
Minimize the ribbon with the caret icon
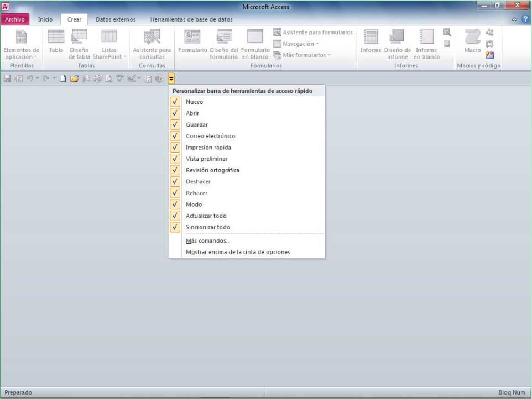[x=514, y=19]
